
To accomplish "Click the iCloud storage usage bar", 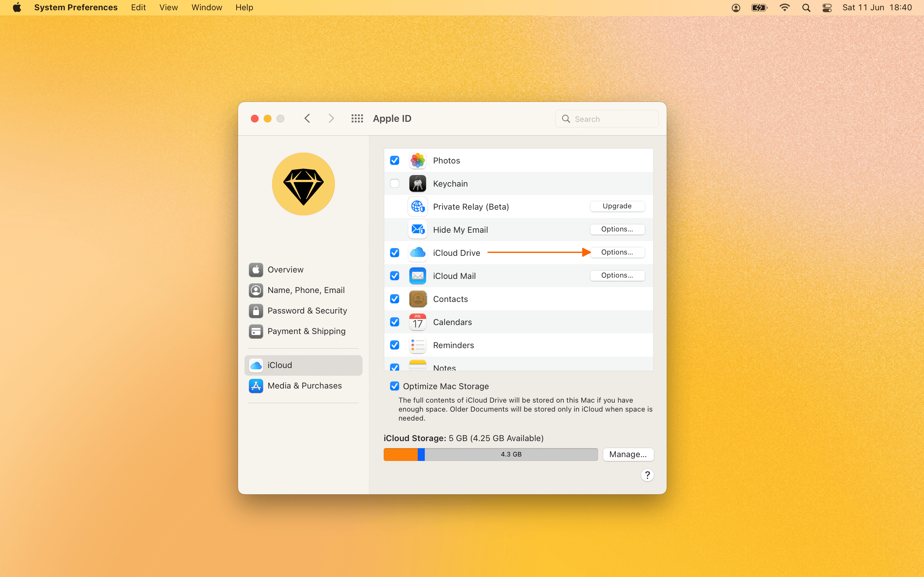I will (x=490, y=454).
